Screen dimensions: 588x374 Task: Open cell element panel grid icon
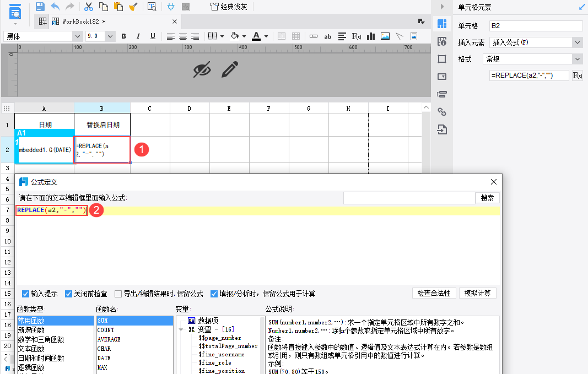(442, 24)
